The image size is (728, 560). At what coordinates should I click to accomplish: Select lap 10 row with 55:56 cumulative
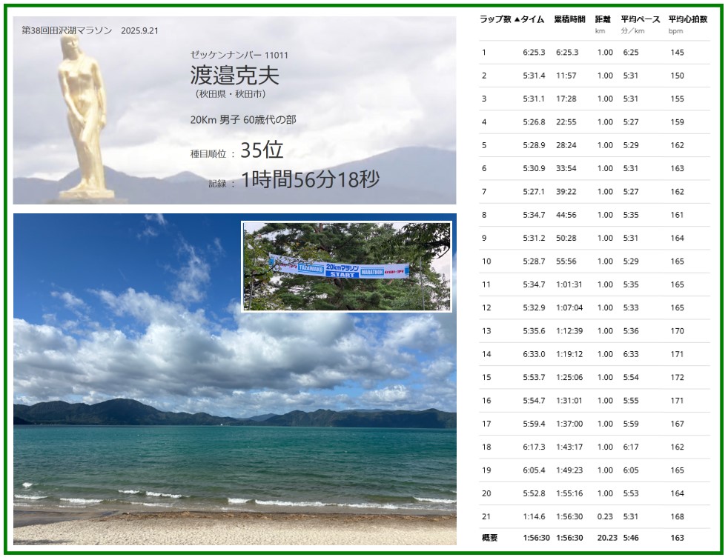tap(593, 261)
